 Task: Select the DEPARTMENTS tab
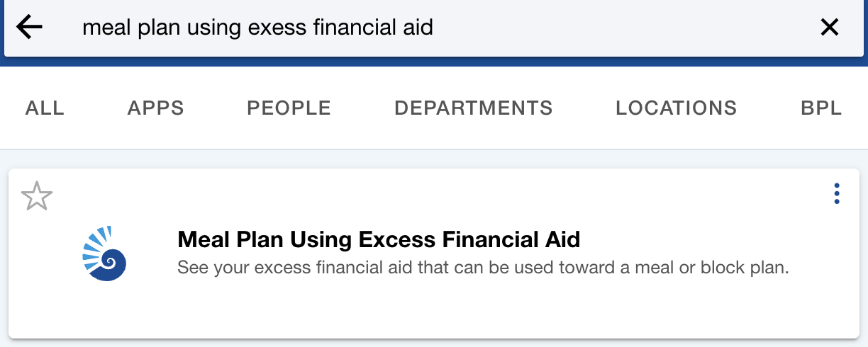[x=473, y=108]
